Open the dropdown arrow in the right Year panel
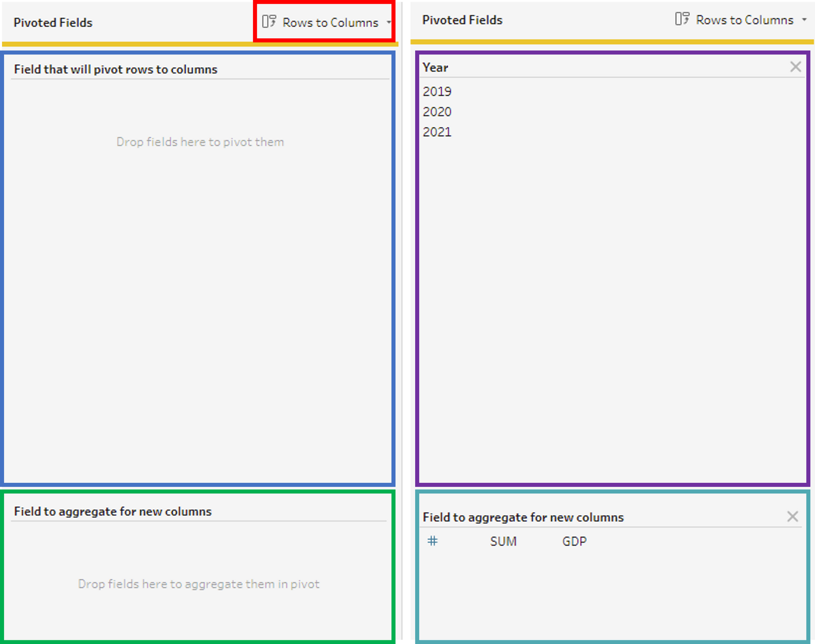815x644 pixels. [804, 20]
